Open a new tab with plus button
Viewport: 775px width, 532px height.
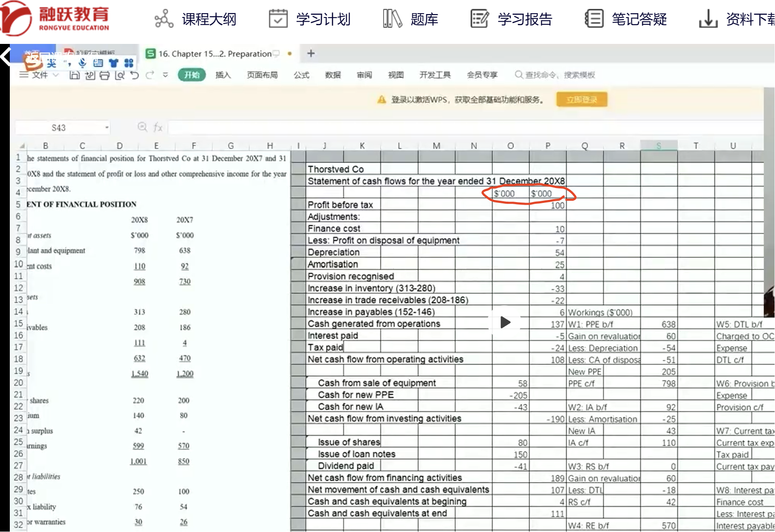311,53
